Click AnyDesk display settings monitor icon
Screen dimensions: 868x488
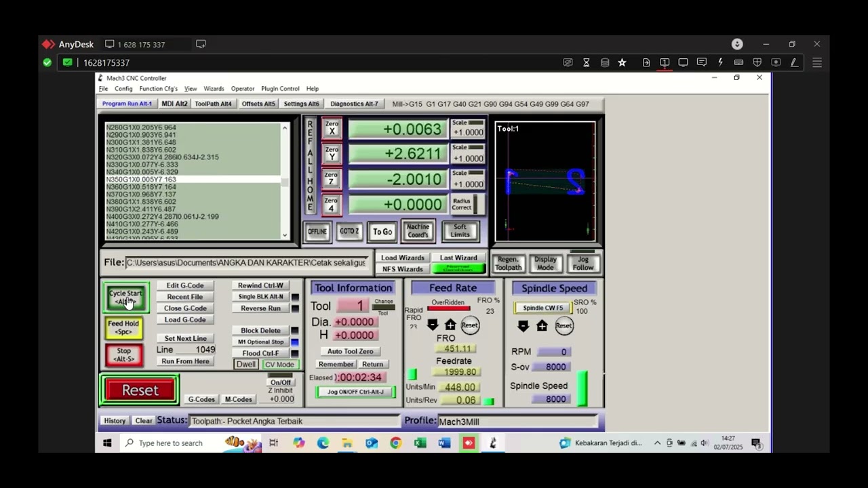point(684,62)
